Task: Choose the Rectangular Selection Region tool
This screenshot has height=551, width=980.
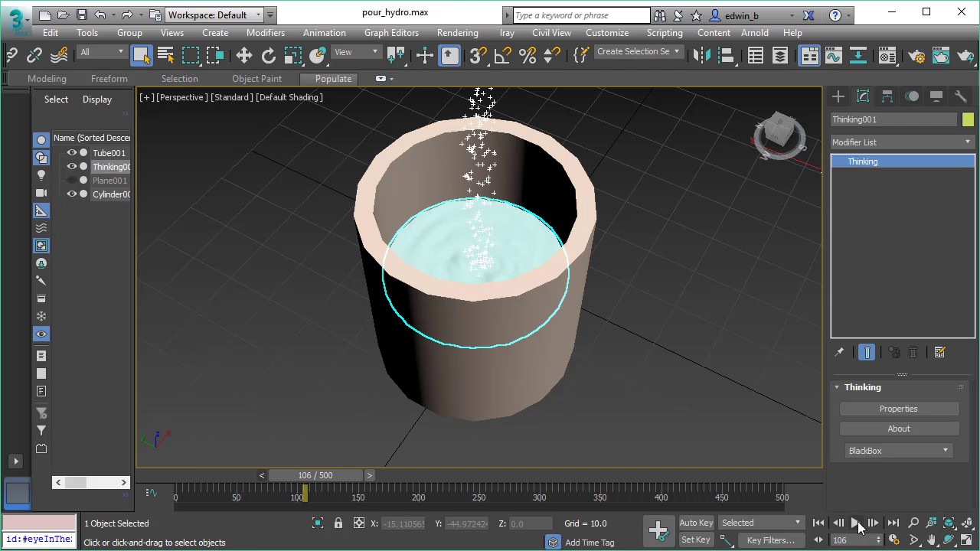Action: [x=190, y=55]
